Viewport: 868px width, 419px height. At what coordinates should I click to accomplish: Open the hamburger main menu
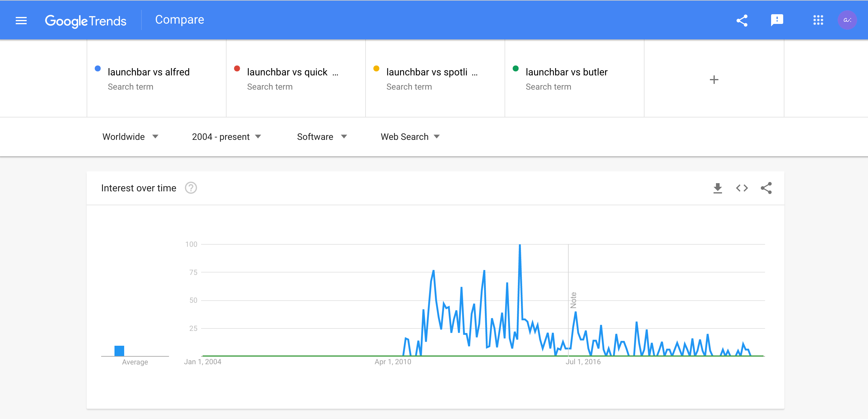(21, 21)
